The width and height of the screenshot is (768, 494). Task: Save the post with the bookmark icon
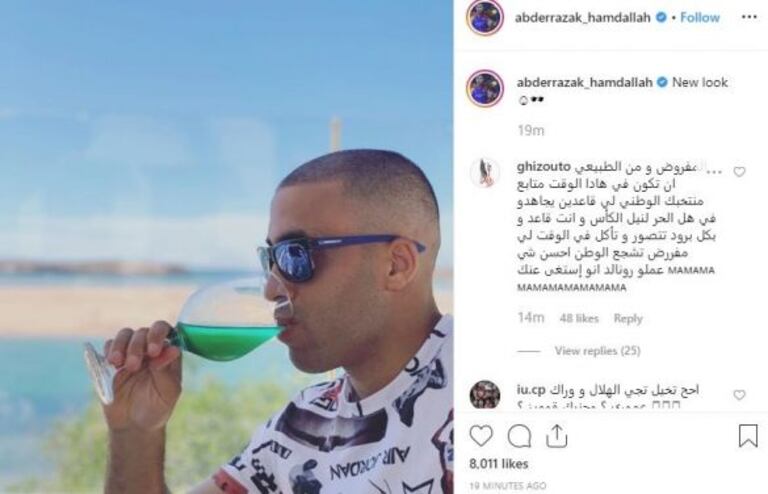point(748,436)
